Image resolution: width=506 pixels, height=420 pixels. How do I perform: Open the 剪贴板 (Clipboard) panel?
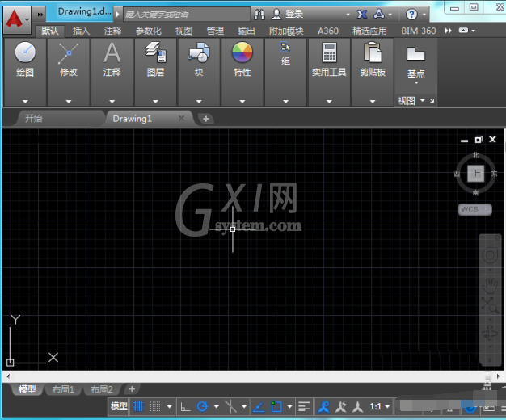point(373,60)
